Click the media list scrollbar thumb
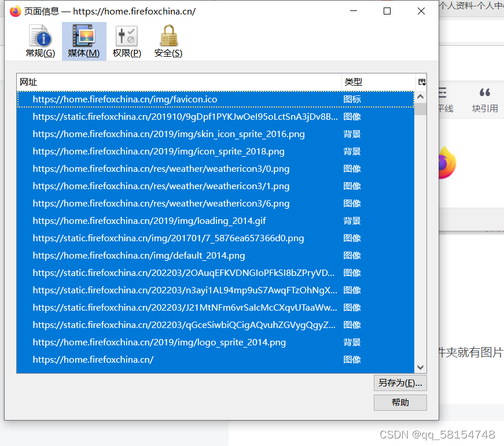Image resolution: width=504 pixels, height=446 pixels. point(421,109)
